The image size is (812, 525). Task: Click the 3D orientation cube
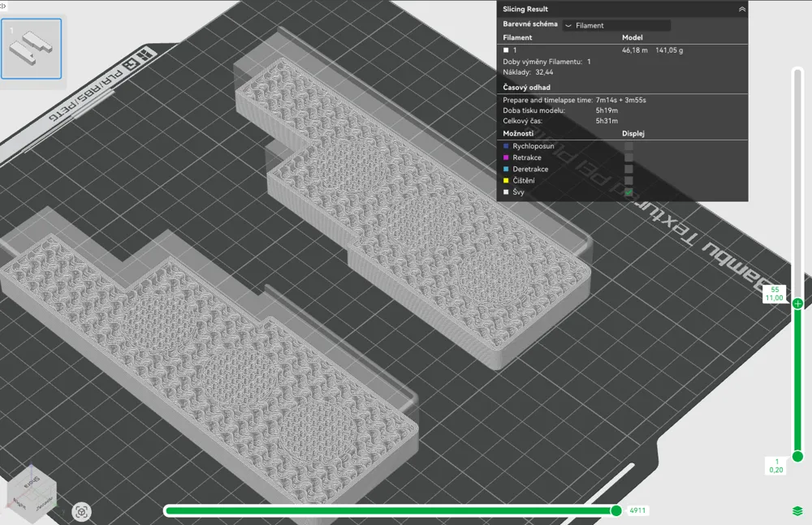click(x=31, y=496)
